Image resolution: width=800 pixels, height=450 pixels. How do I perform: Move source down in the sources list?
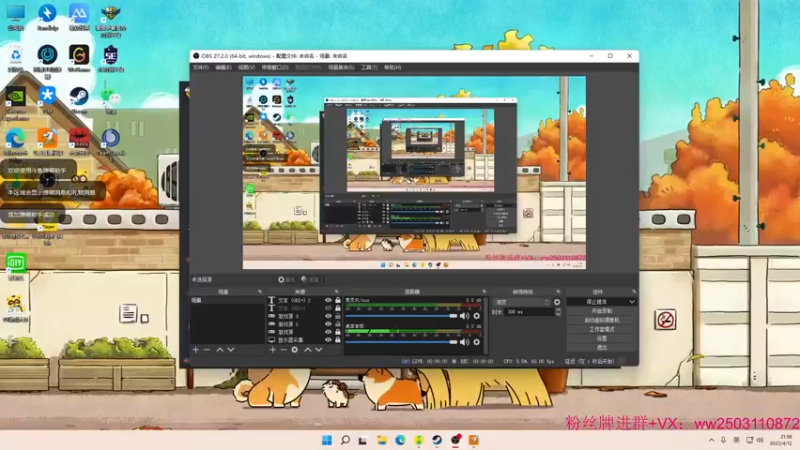[319, 350]
